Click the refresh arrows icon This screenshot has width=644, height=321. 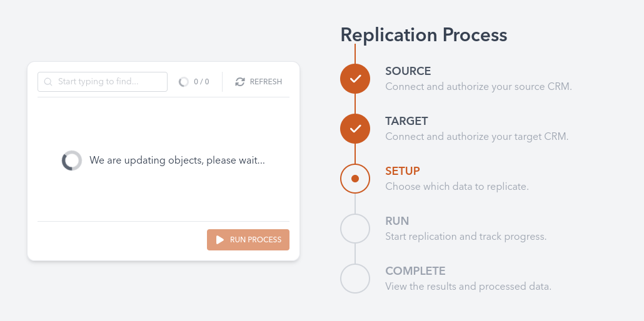[x=240, y=82]
